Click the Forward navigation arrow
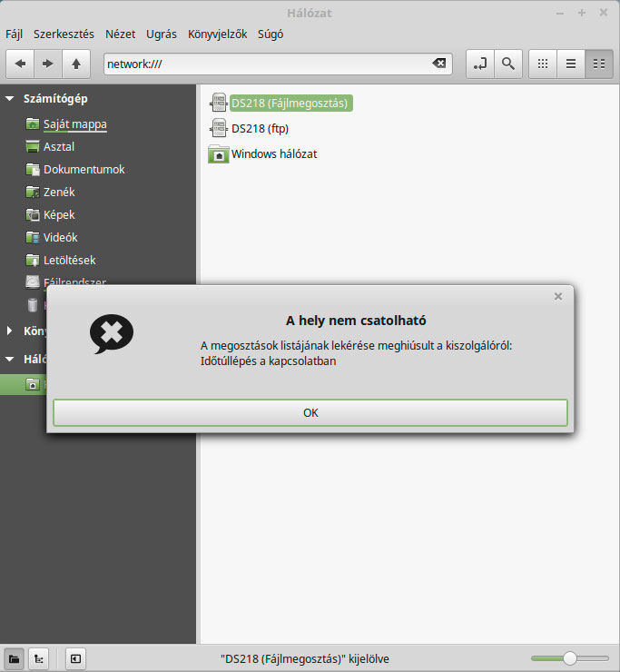This screenshot has width=620, height=672. tap(47, 64)
